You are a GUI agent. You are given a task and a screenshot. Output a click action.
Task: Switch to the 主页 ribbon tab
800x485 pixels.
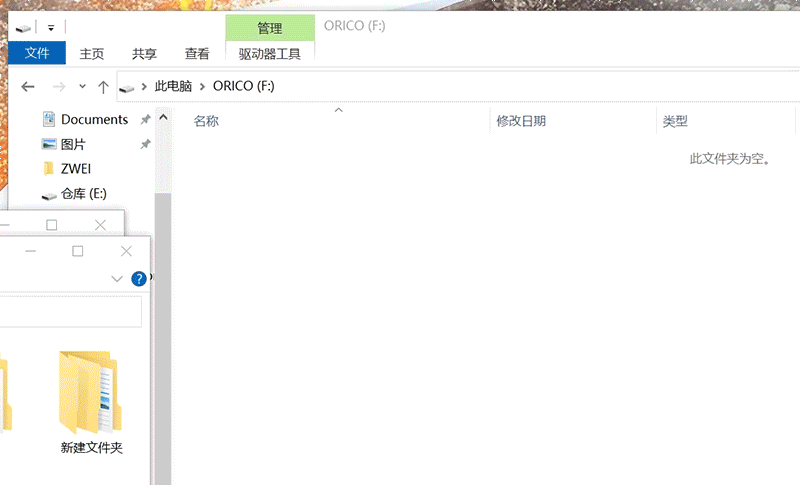[92, 54]
